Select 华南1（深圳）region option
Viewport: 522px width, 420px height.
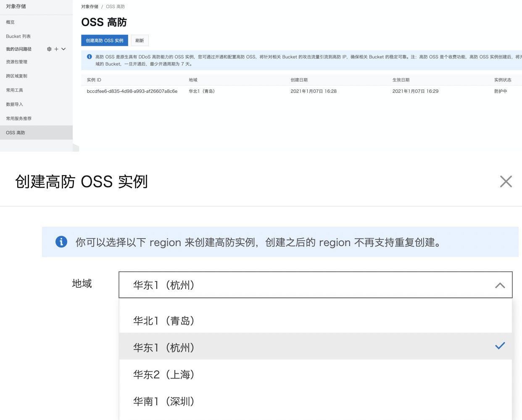click(316, 401)
